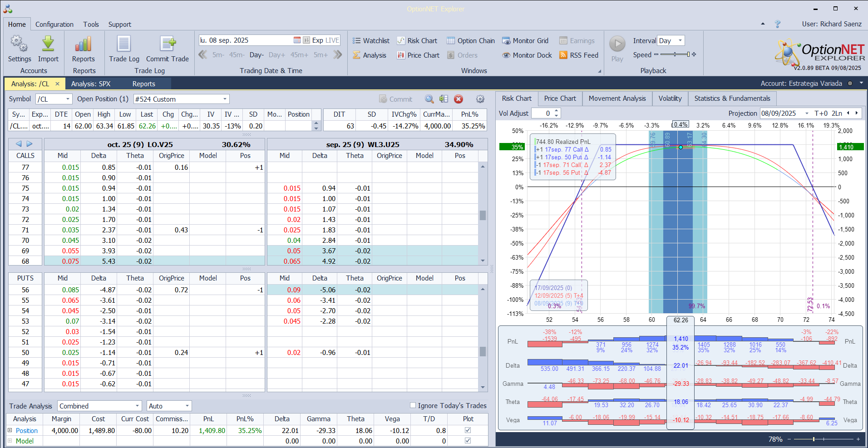
Task: Go to previous expiration with left arrow
Action: (x=19, y=144)
